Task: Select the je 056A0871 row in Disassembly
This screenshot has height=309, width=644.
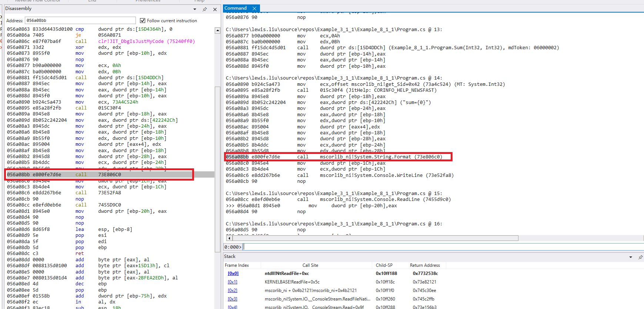Action: click(x=110, y=35)
